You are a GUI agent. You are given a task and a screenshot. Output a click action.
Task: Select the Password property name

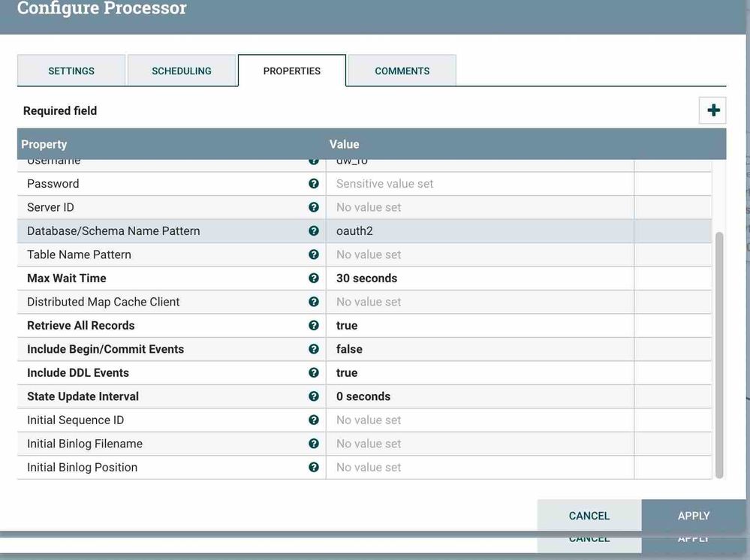tap(53, 184)
